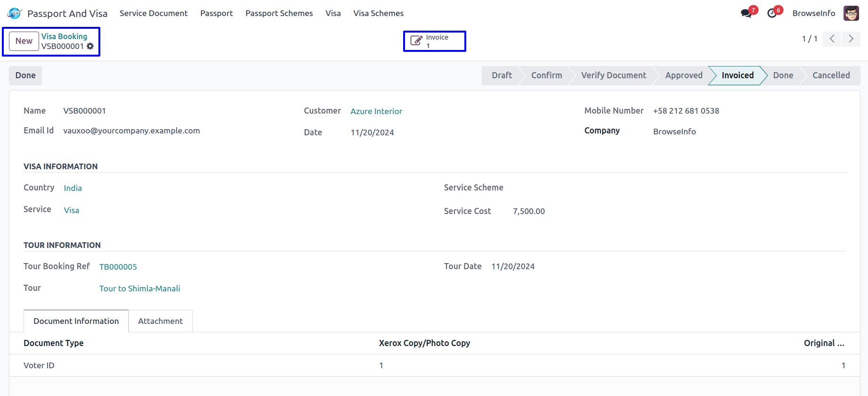Click the Name field value VSB000001
868x396 pixels.
[x=85, y=111]
